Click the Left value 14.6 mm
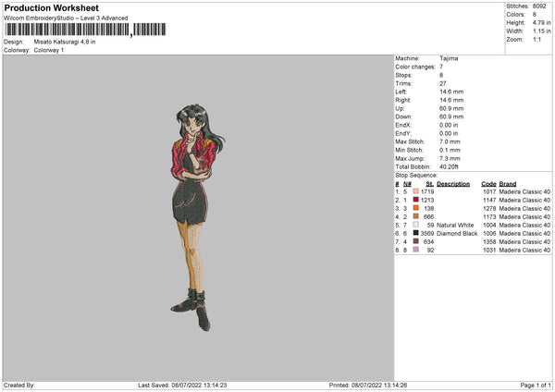Screen dimensions: 555x392 point(451,92)
